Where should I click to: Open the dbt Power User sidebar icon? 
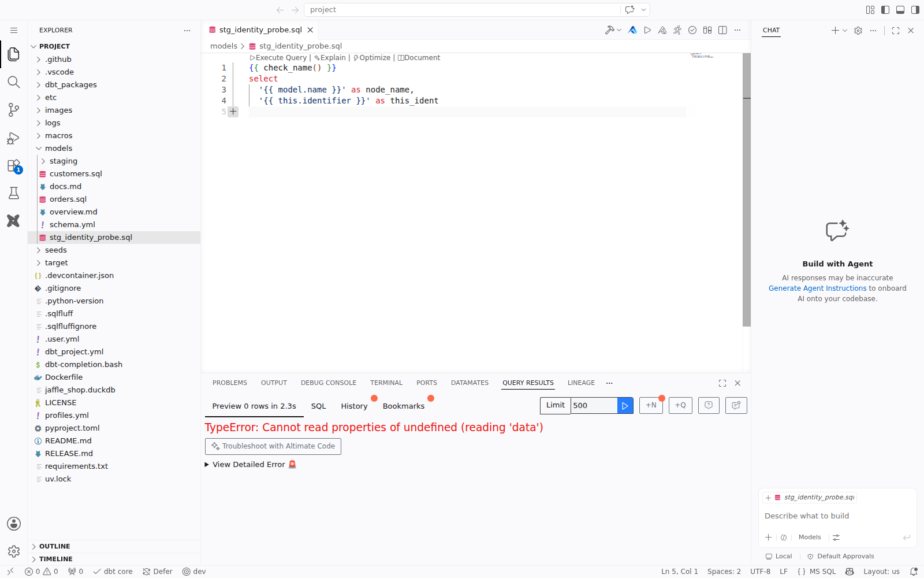coord(14,221)
